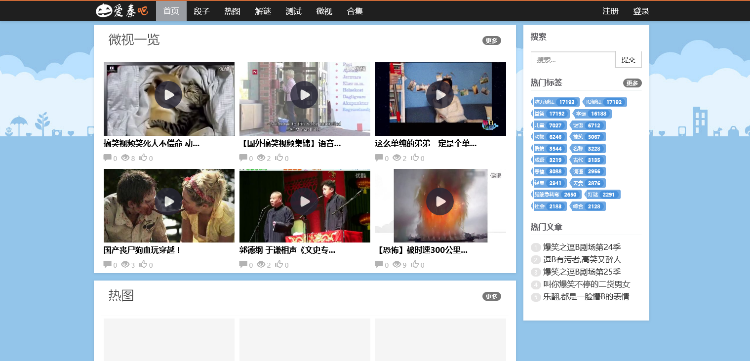Select the tag with count 6712
This screenshot has width=750, height=361.
pos(588,125)
